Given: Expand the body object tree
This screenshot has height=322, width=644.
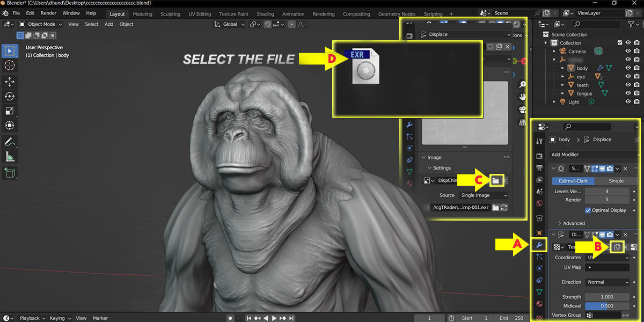Looking at the screenshot, I should point(562,68).
